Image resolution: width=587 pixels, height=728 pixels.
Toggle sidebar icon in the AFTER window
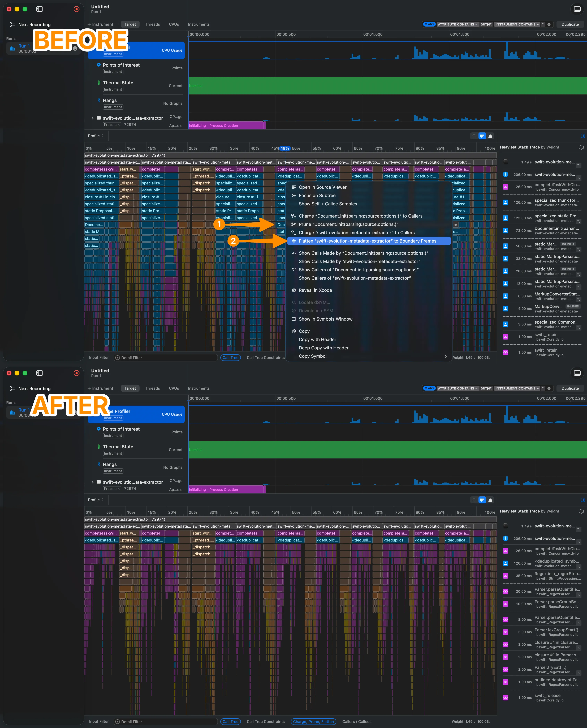pyautogui.click(x=40, y=373)
